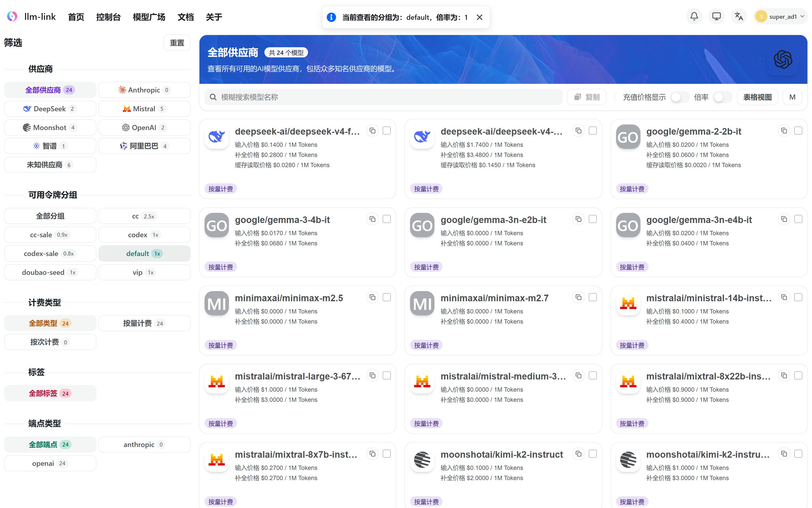Select the cc 2.5x token group
The width and height of the screenshot is (812, 508).
[x=144, y=216]
